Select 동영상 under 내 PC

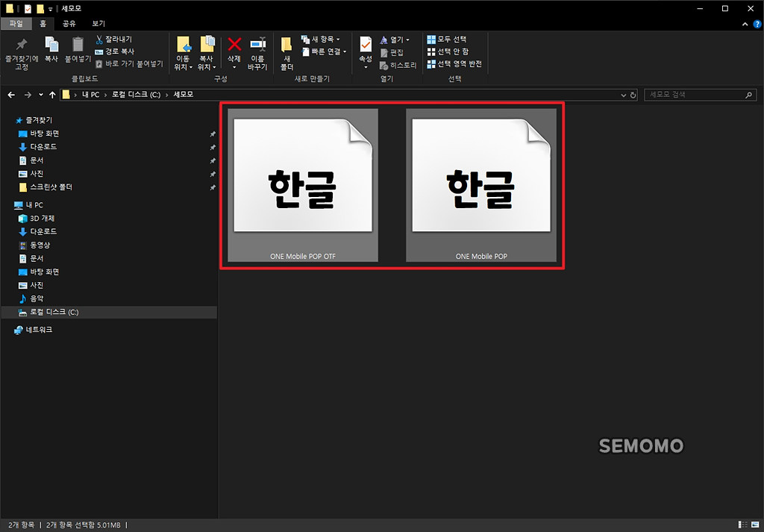(x=34, y=245)
